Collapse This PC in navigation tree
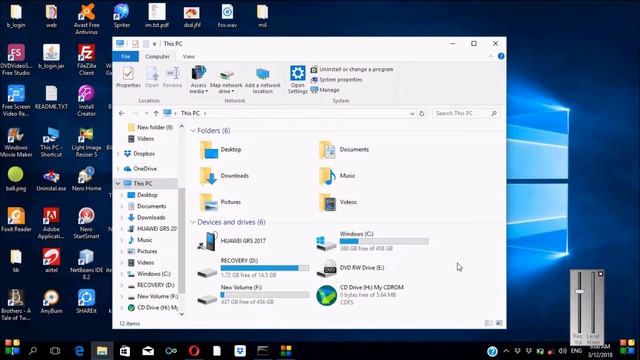 (x=118, y=184)
